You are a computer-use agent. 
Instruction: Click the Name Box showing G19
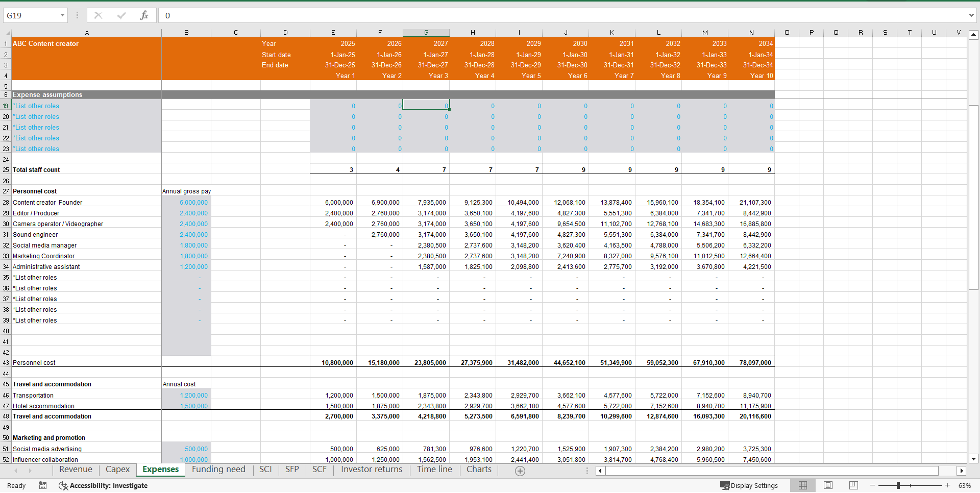[x=31, y=15]
